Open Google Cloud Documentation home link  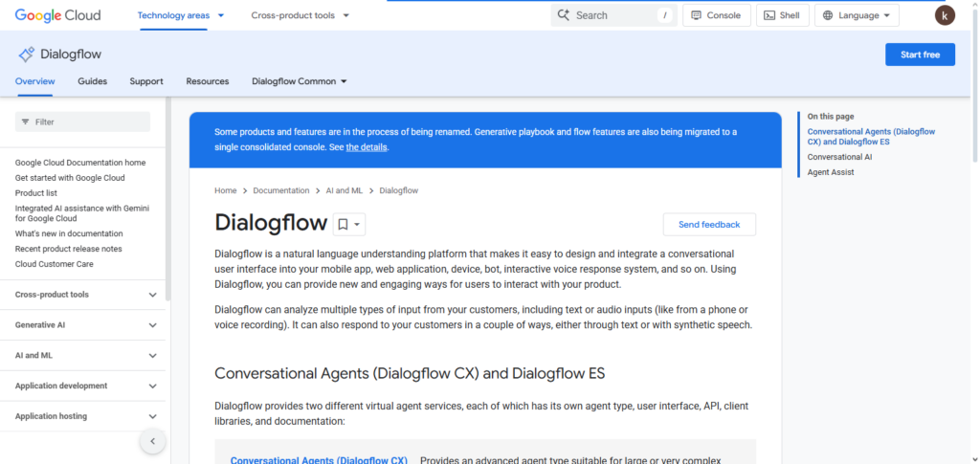click(80, 163)
